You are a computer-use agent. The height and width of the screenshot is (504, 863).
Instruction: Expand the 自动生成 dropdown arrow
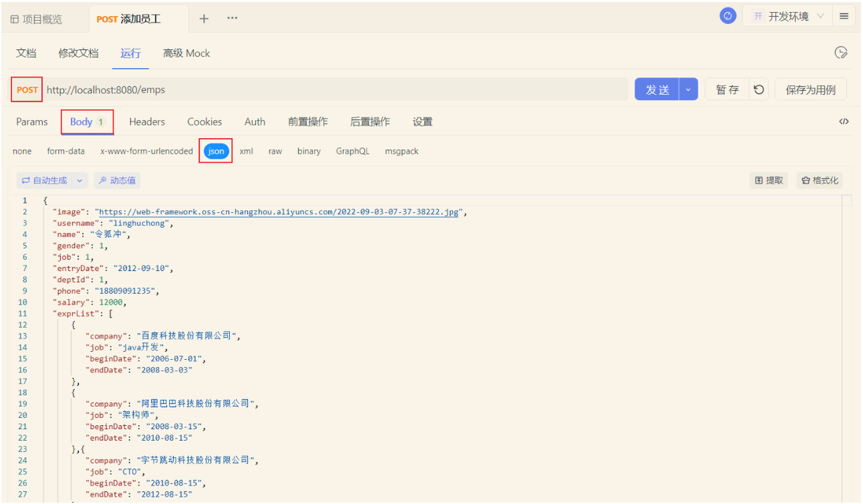80,181
